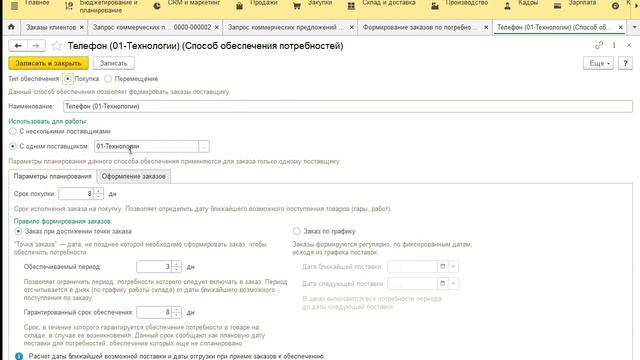The height and width of the screenshot is (360, 640).
Task: Open the Зарплата section
Action: 575,4
